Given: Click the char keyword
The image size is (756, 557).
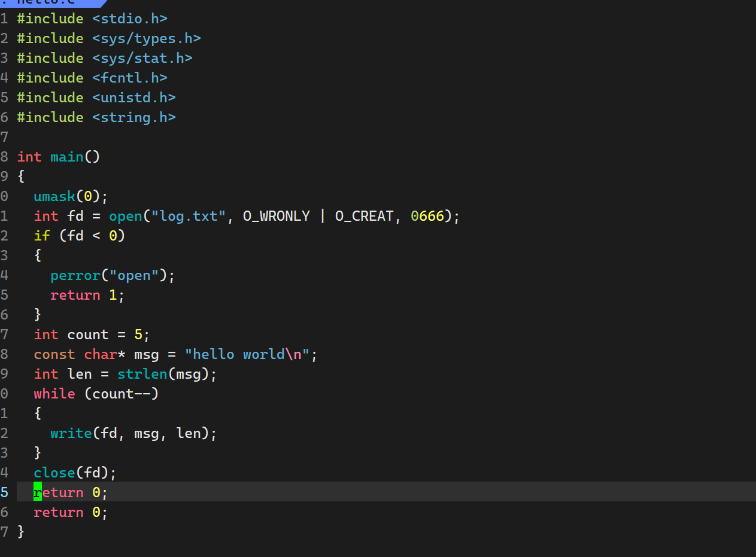Looking at the screenshot, I should tap(101, 354).
